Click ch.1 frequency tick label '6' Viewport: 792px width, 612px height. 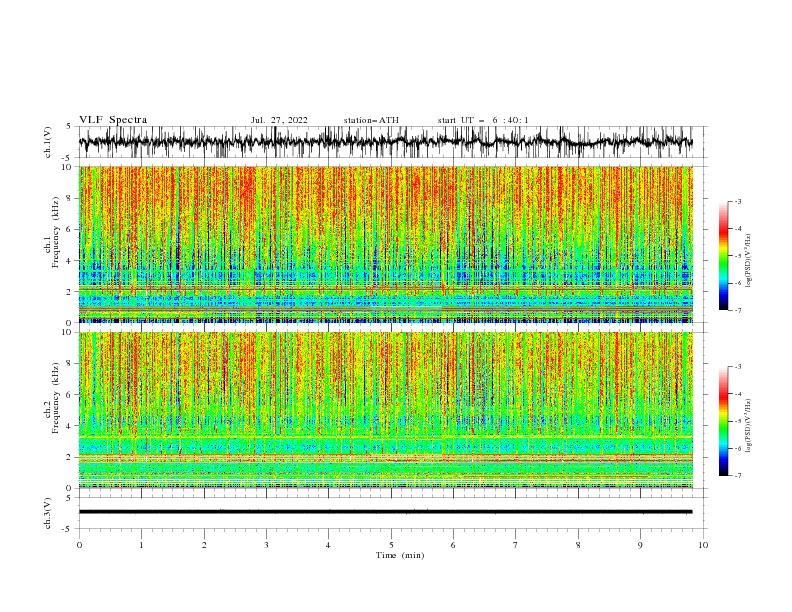pos(69,229)
